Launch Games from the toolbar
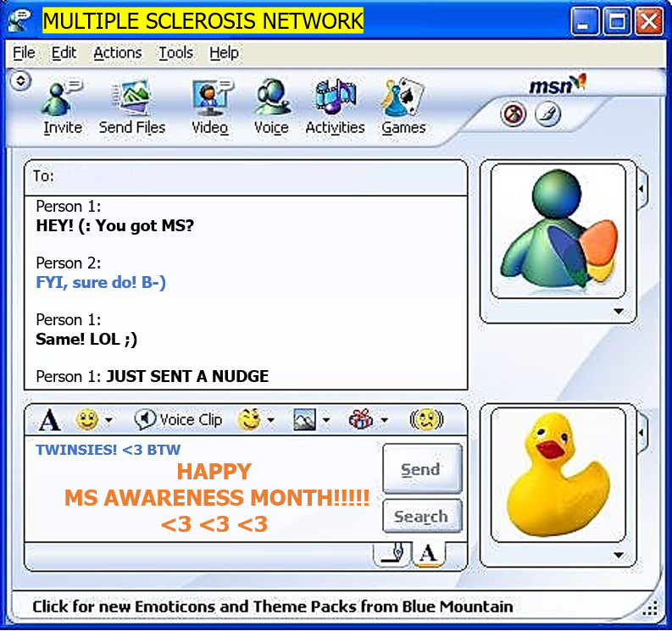 (403, 107)
